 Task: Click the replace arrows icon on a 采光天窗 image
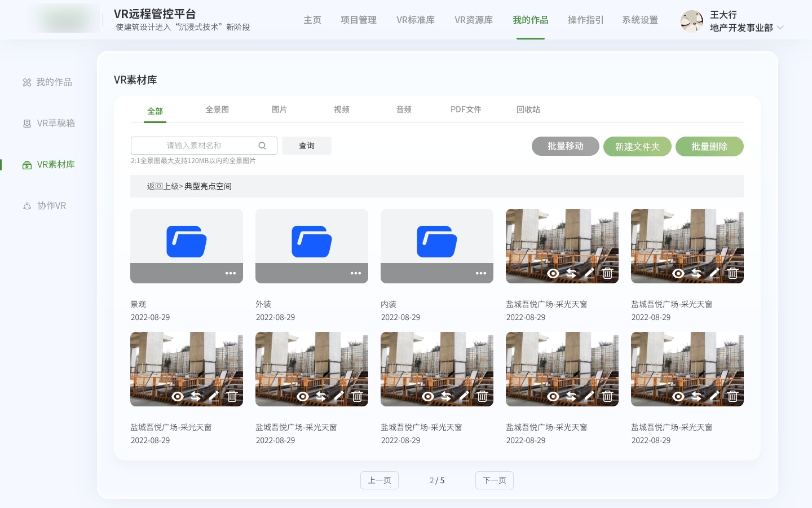click(x=571, y=273)
